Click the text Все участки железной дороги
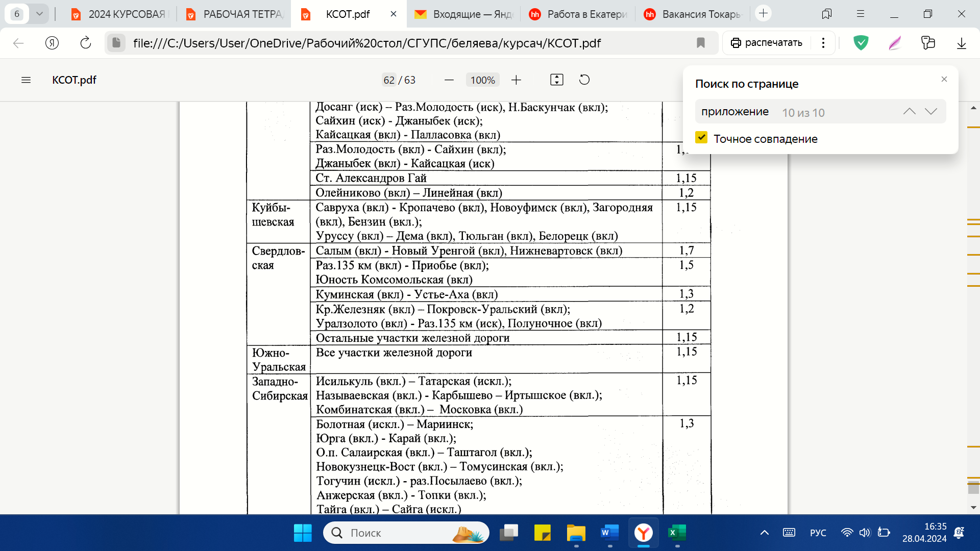The width and height of the screenshot is (980, 551). 394,353
